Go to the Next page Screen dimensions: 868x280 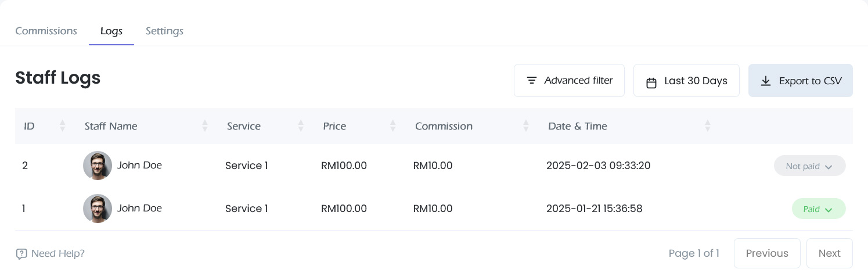[830, 253]
